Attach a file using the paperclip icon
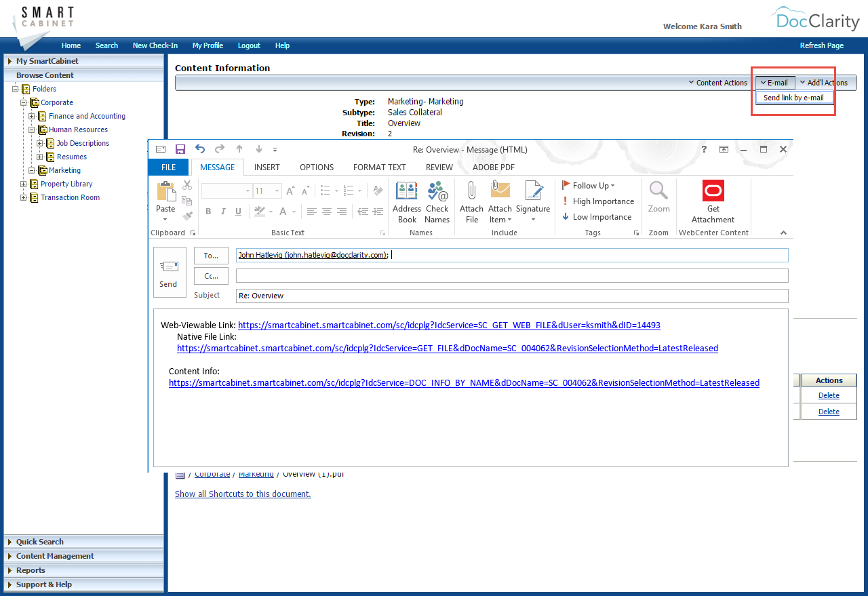 (x=471, y=200)
